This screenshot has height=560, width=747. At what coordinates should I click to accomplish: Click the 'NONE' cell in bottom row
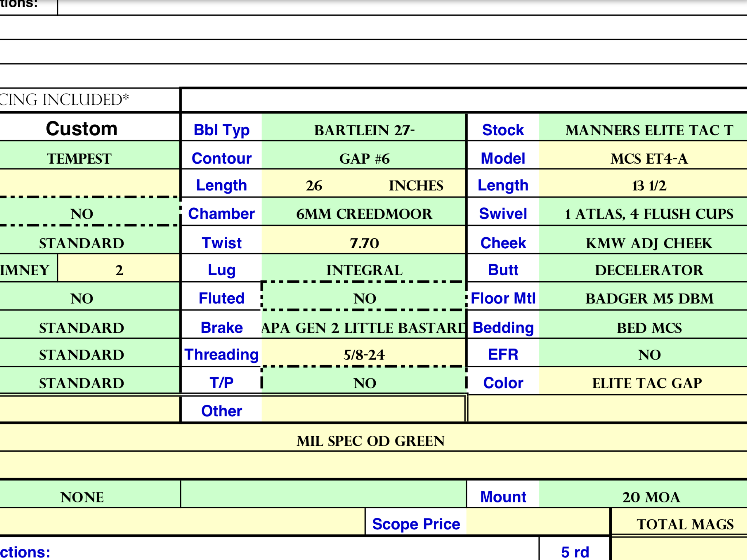pyautogui.click(x=90, y=494)
